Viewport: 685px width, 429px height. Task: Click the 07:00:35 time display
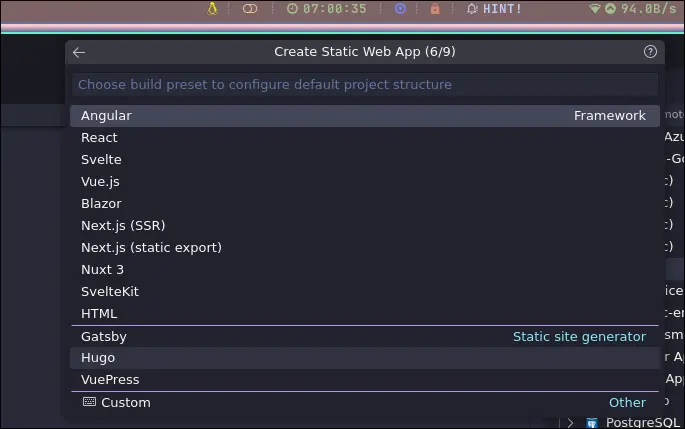tap(335, 9)
